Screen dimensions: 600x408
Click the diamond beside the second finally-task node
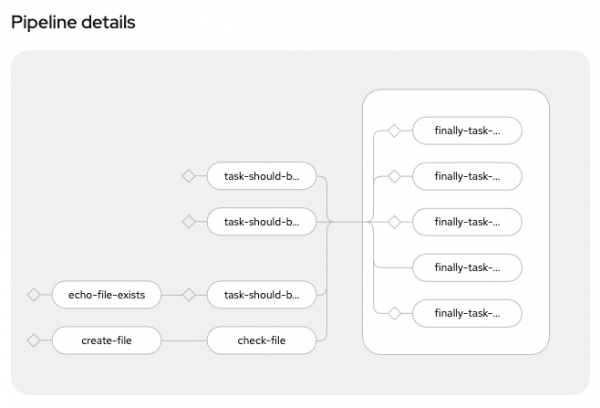(x=394, y=176)
